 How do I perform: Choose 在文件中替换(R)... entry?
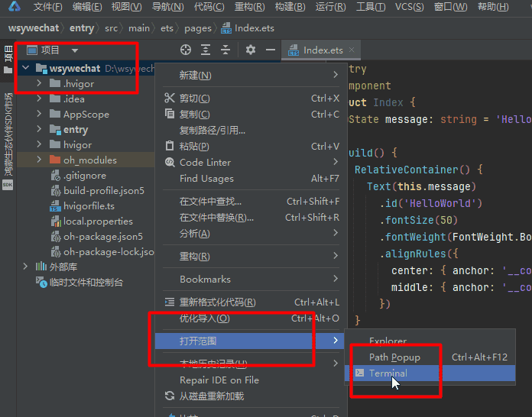(x=251, y=218)
